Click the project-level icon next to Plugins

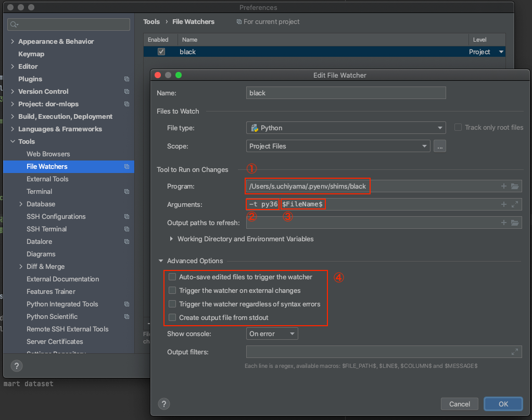tap(126, 79)
